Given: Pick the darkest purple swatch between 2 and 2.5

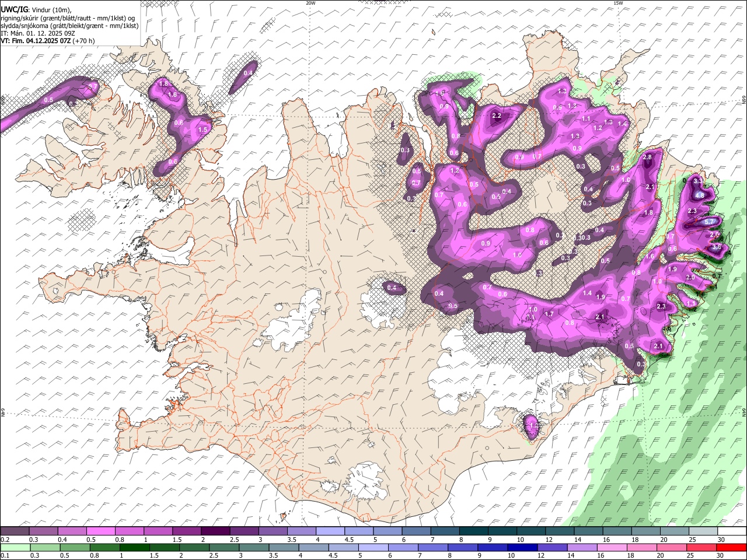Looking at the screenshot, I should 215,531.
